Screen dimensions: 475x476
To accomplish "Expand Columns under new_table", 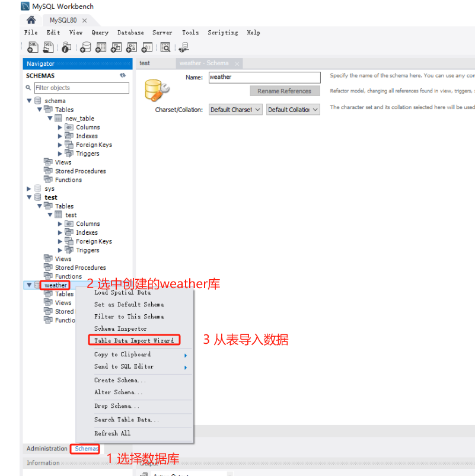I will pos(60,127).
